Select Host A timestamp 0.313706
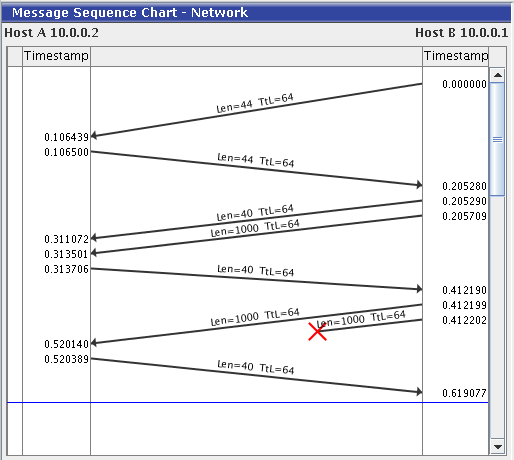Screen dimensions: 514x460 coord(66,269)
